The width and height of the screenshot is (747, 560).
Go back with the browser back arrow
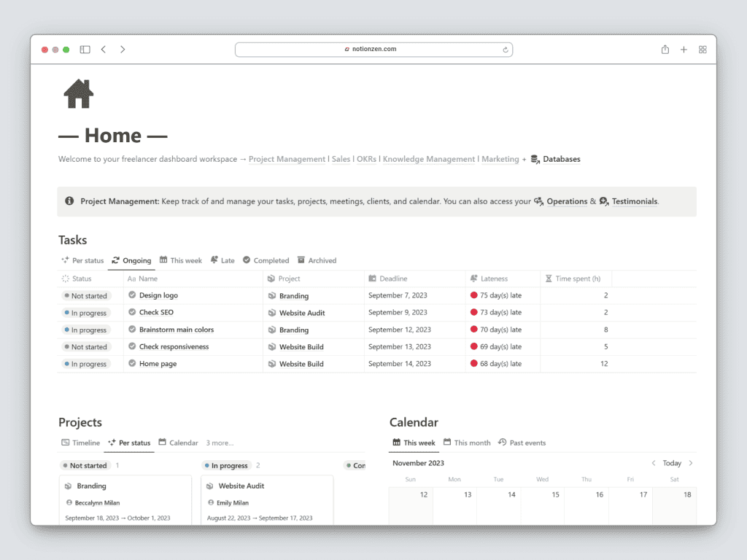pos(104,50)
